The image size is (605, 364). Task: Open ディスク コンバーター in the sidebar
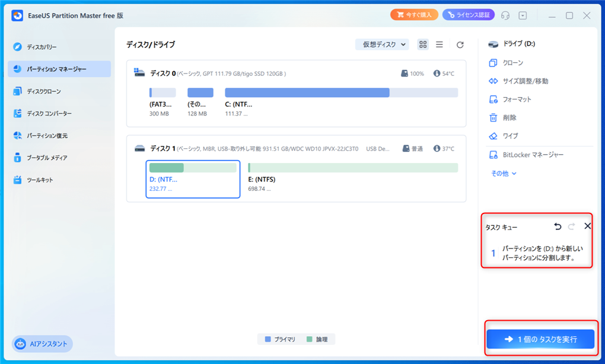point(42,113)
